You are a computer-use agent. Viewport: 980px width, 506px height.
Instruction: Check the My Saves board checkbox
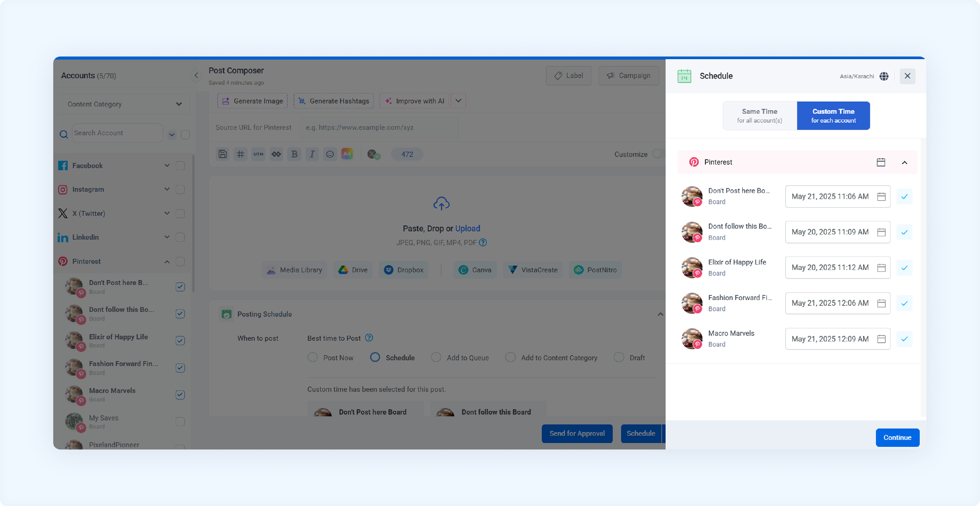(180, 422)
